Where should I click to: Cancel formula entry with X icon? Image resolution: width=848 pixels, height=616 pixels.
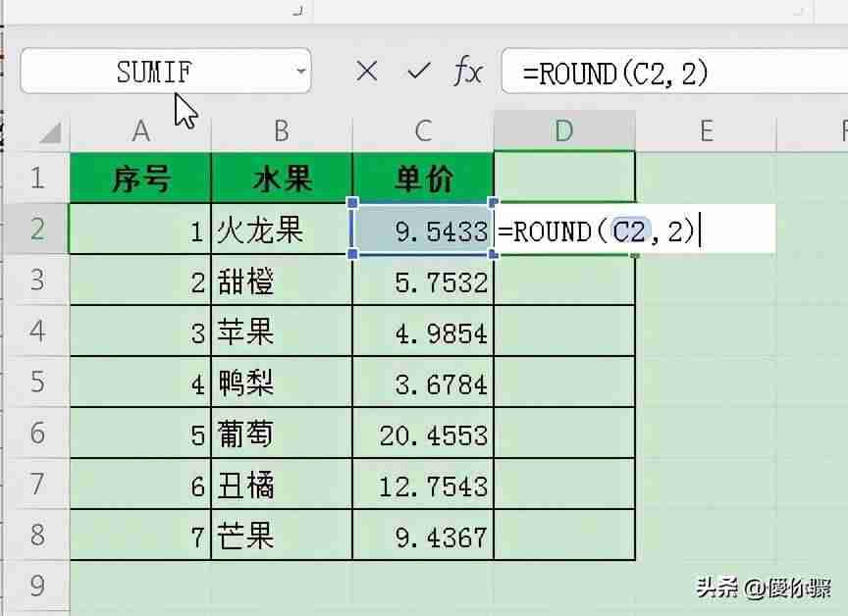pyautogui.click(x=367, y=71)
